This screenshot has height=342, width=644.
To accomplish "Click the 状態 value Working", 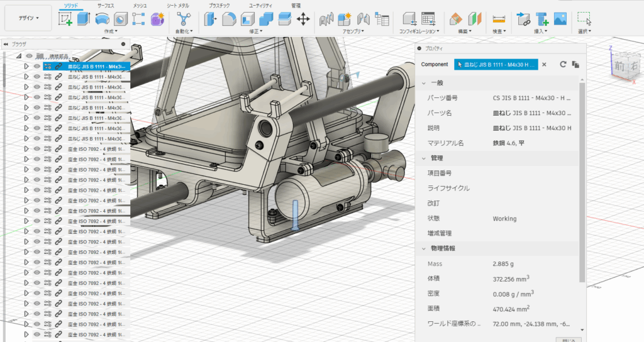I will coord(505,218).
